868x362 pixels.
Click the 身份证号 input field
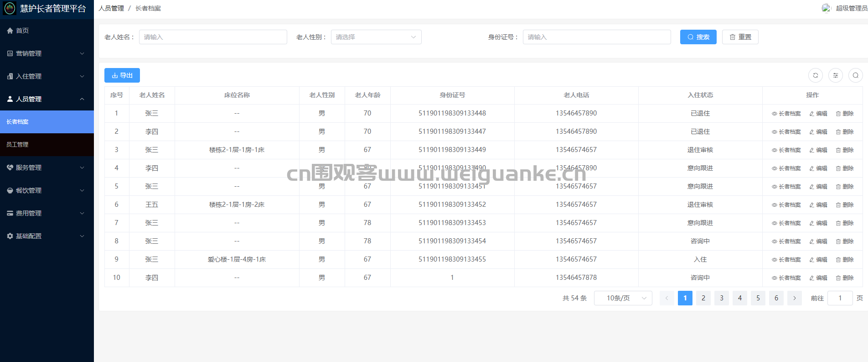(597, 37)
